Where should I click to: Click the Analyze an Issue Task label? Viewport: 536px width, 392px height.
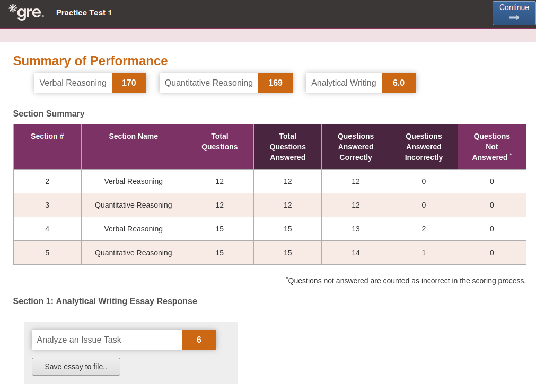pos(79,340)
